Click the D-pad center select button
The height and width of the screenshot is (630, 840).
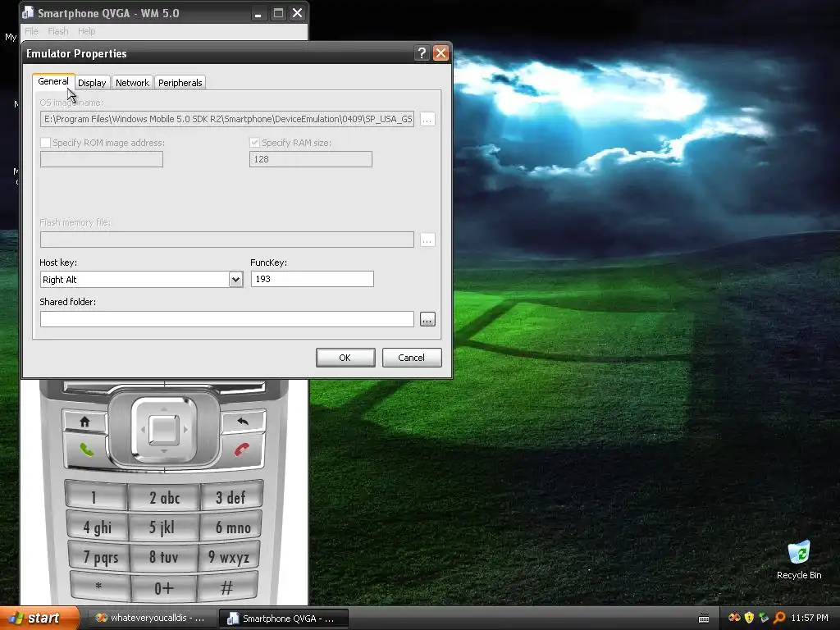tap(164, 429)
